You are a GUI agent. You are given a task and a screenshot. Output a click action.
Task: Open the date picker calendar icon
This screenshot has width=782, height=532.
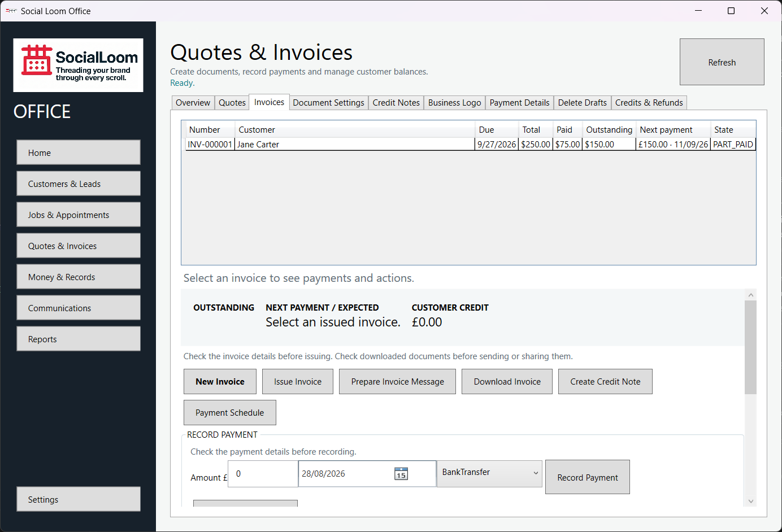[x=401, y=474]
